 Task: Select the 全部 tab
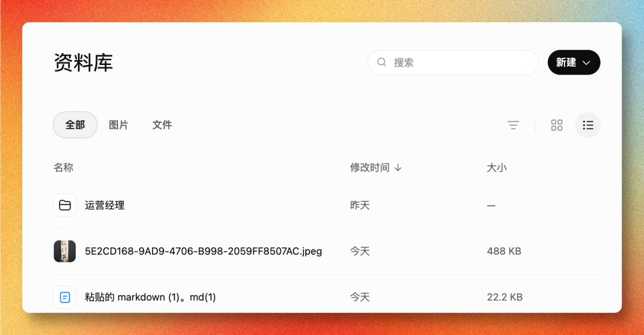tap(75, 125)
